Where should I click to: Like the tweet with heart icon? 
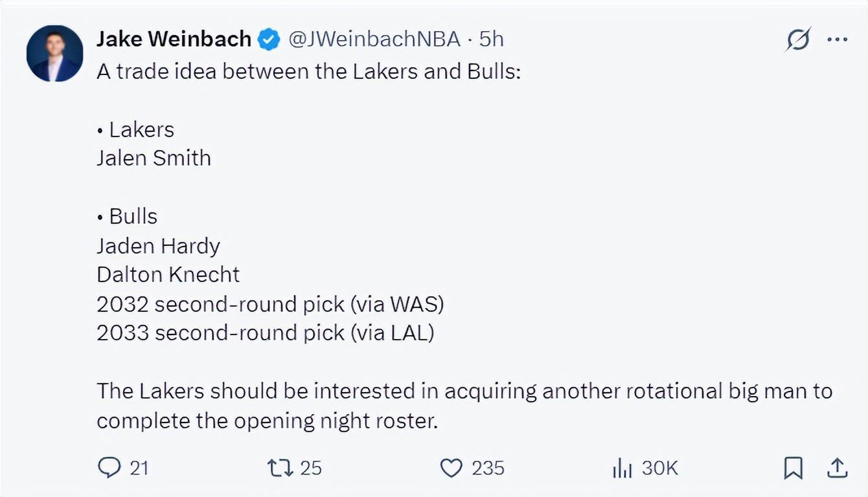point(451,468)
